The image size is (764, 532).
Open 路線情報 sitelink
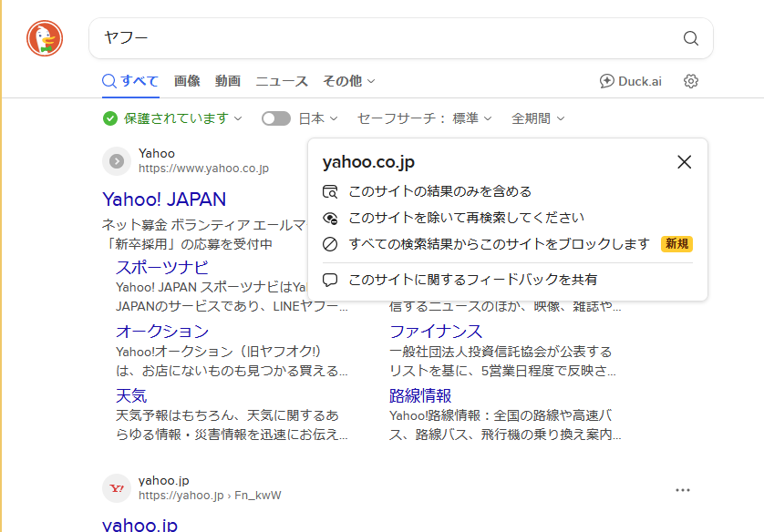[420, 395]
